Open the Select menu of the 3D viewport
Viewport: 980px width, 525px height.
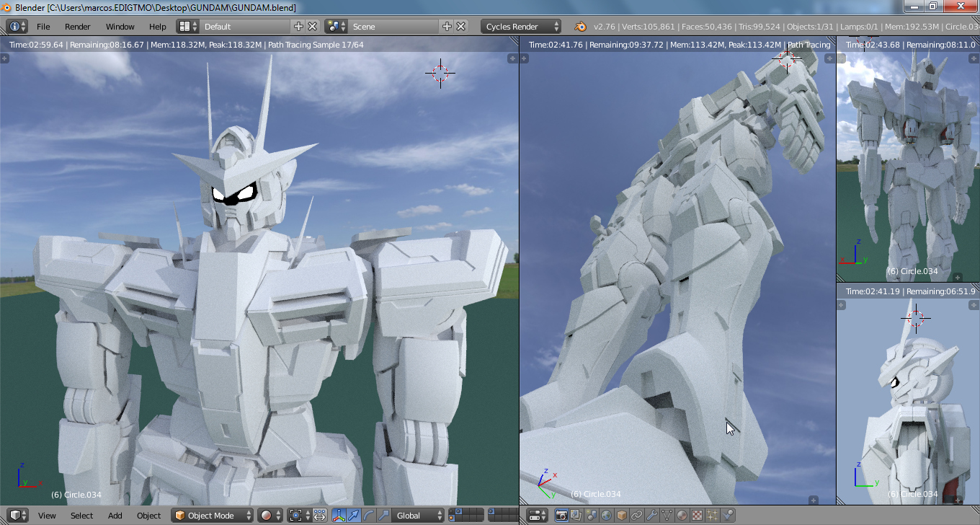pos(81,516)
